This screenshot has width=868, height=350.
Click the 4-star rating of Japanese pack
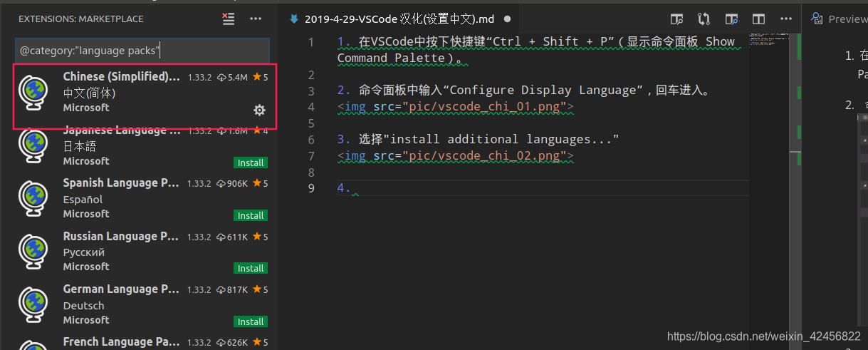point(261,130)
